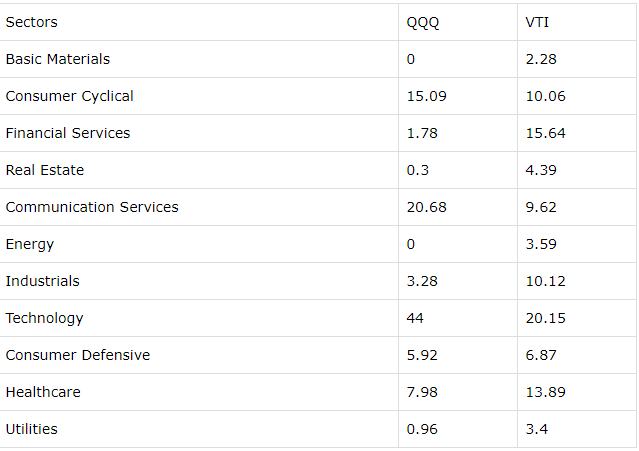Click the Industrials row label
Viewport: 639px width, 451px height.
point(42,281)
